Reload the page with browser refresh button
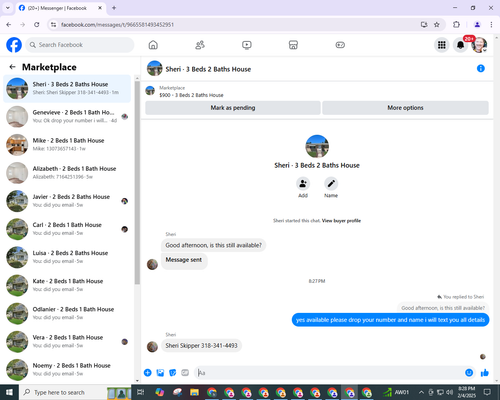500x400 pixels. (37, 24)
